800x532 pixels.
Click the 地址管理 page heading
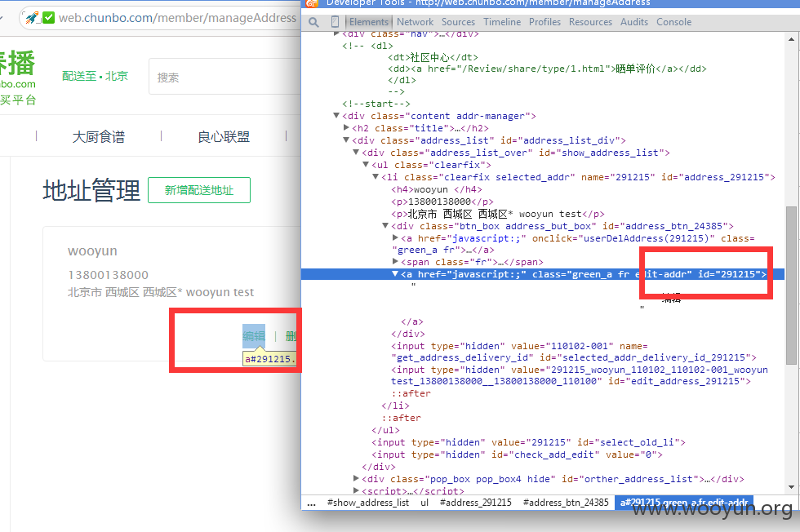[x=91, y=190]
